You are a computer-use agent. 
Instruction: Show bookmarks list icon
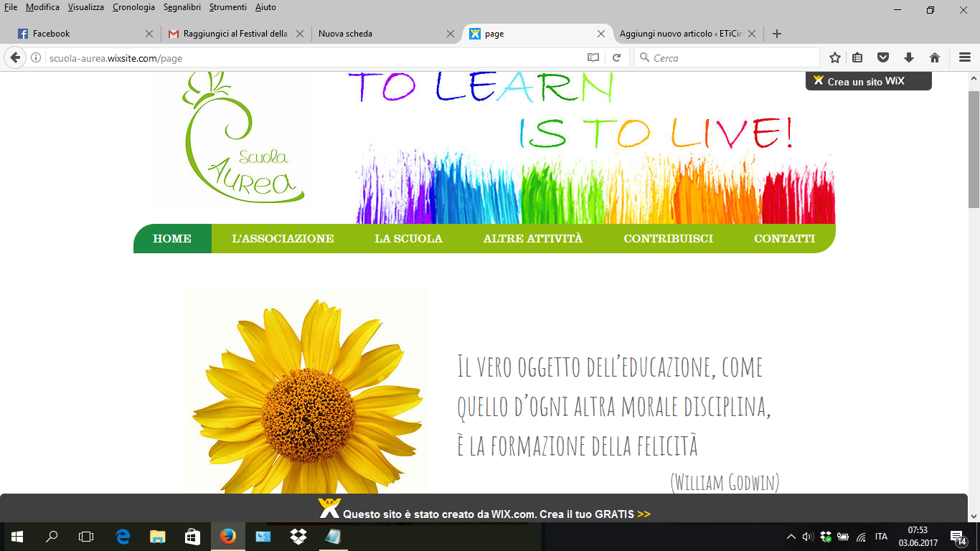(858, 57)
